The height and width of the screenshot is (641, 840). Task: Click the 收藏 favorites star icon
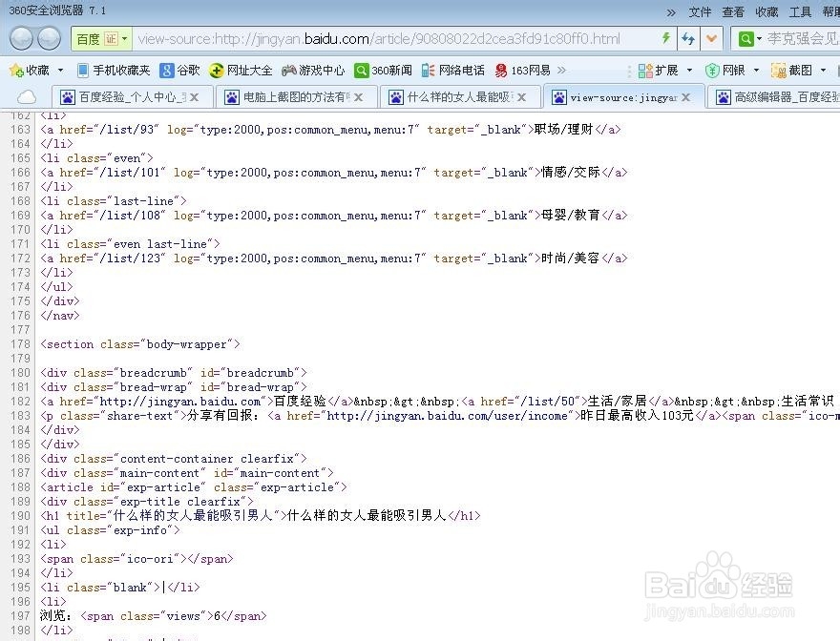click(16, 71)
